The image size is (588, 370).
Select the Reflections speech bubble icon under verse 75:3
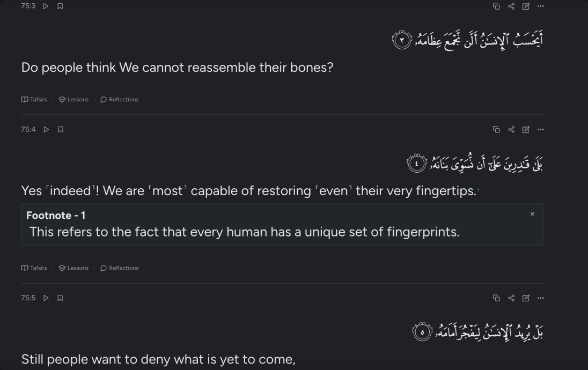[x=103, y=99]
